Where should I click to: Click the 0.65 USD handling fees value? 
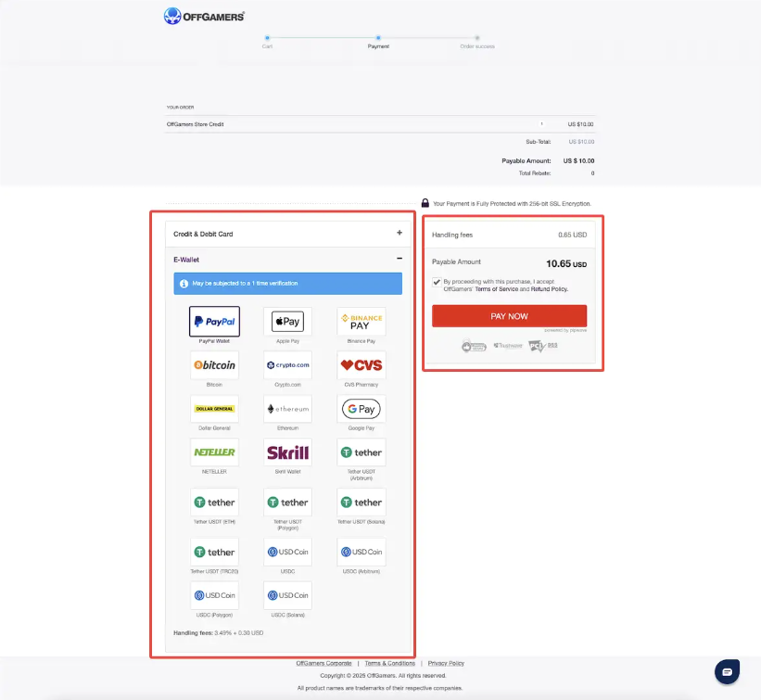(x=572, y=235)
